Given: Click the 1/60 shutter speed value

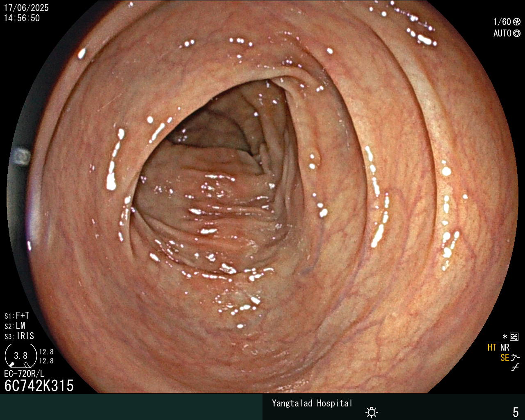Looking at the screenshot, I should [x=502, y=22].
